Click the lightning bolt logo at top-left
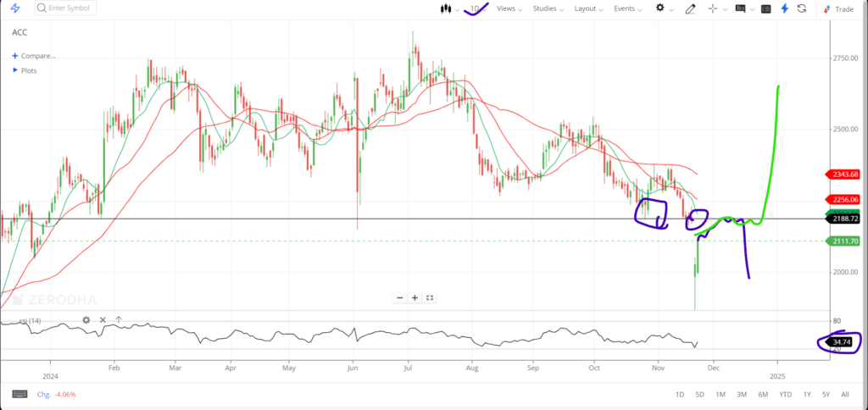This screenshot has width=868, height=410. 15,8
